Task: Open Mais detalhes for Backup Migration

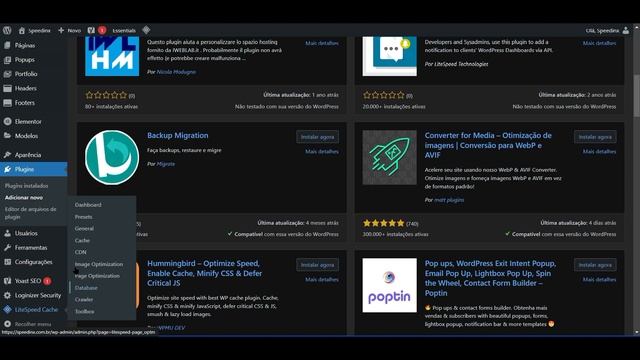Action: (322, 151)
